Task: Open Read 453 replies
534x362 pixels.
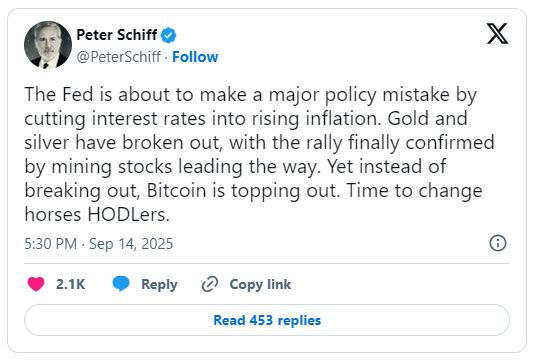Action: pyautogui.click(x=267, y=320)
